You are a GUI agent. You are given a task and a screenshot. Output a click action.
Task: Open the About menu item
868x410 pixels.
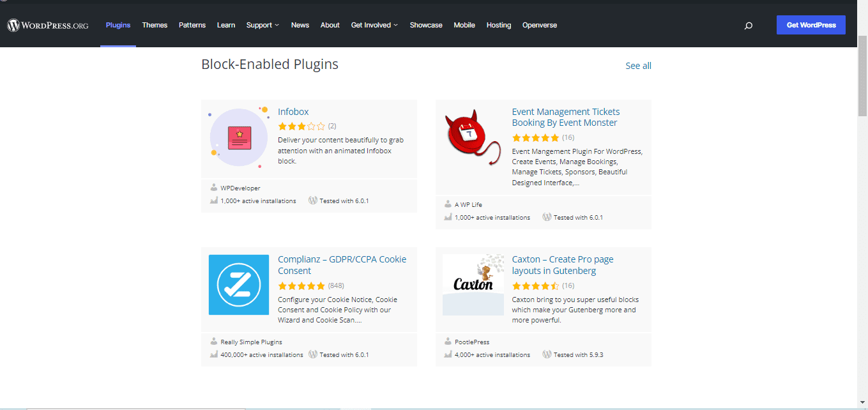coord(330,26)
